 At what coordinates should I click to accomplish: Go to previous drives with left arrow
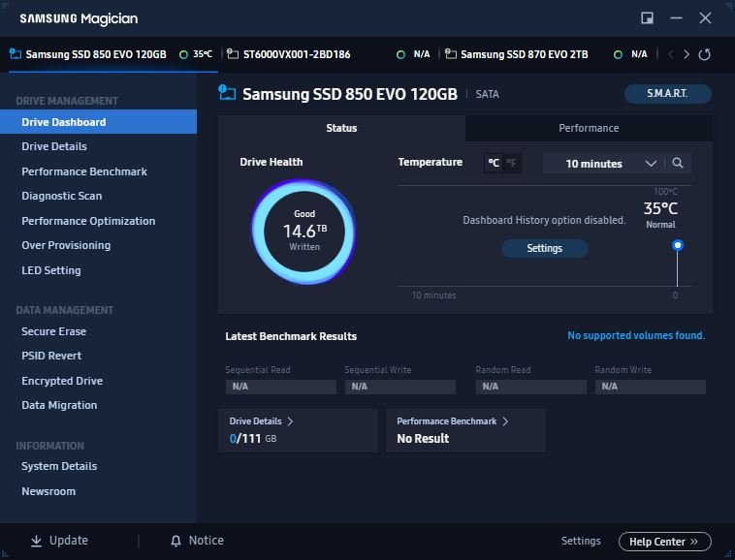[671, 54]
